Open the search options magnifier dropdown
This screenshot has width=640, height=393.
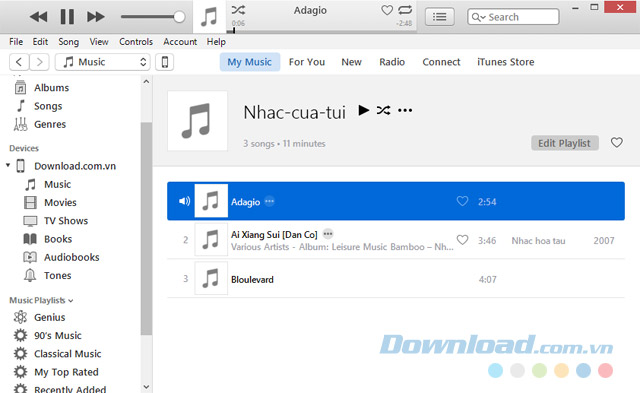[x=478, y=17]
